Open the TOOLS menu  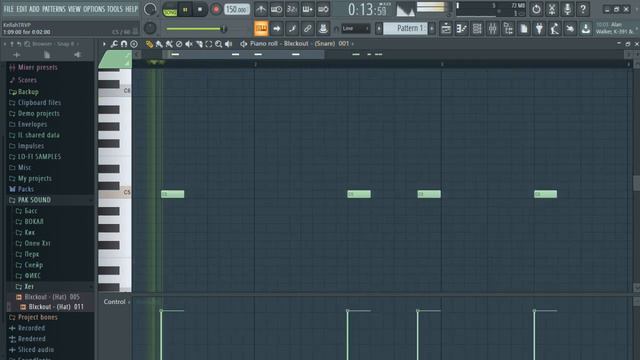tap(115, 9)
